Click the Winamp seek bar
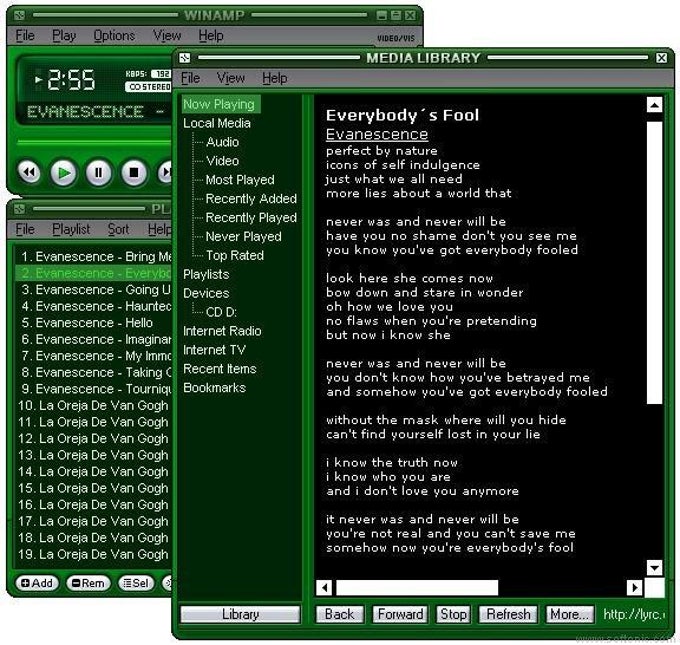This screenshot has height=645, width=680. click(x=95, y=141)
